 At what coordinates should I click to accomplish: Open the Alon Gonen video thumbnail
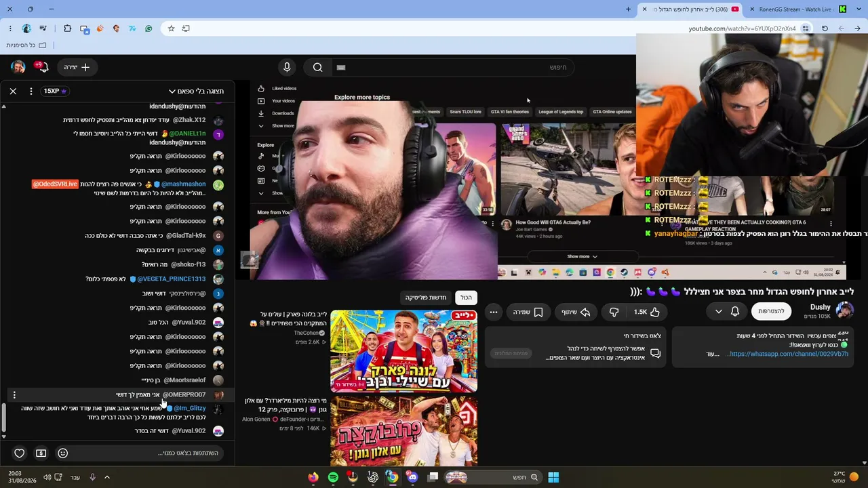(403, 432)
